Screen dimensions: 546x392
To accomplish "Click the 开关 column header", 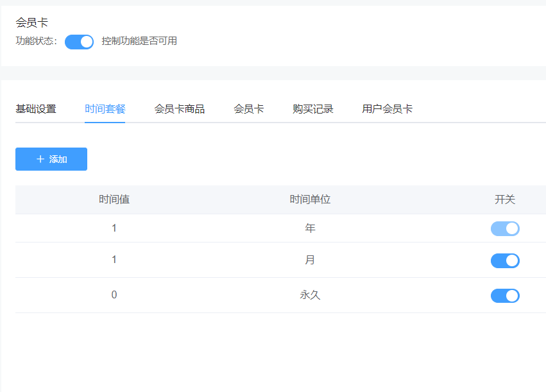I will click(505, 200).
